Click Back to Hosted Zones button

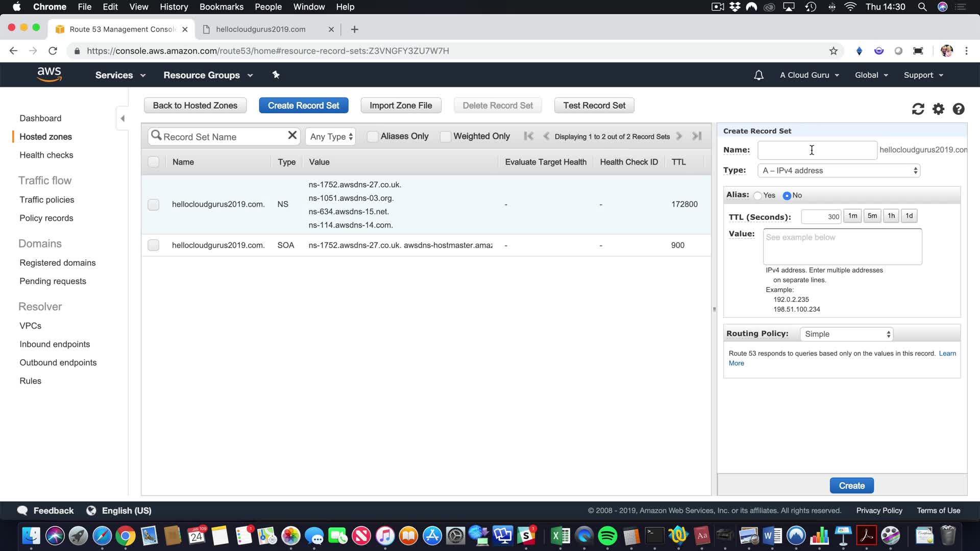tap(195, 105)
